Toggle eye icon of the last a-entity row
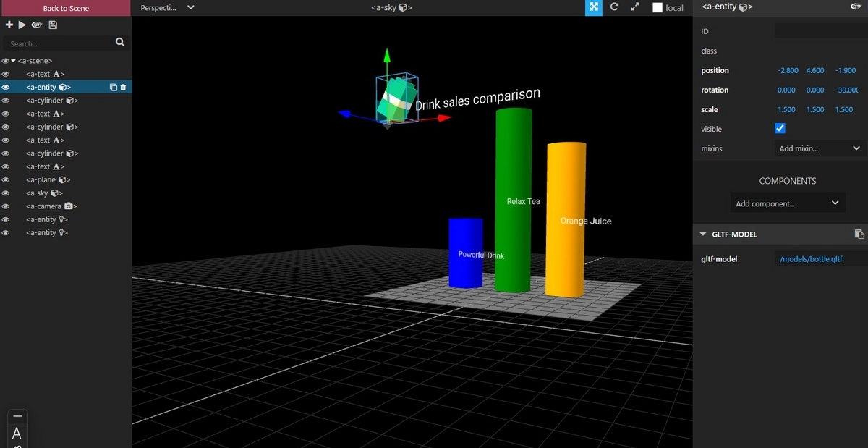868x448 pixels. [x=6, y=233]
